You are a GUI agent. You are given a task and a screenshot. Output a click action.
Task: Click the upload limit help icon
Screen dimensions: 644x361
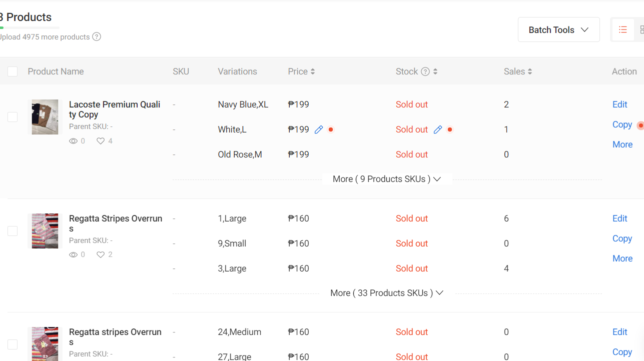pos(97,36)
